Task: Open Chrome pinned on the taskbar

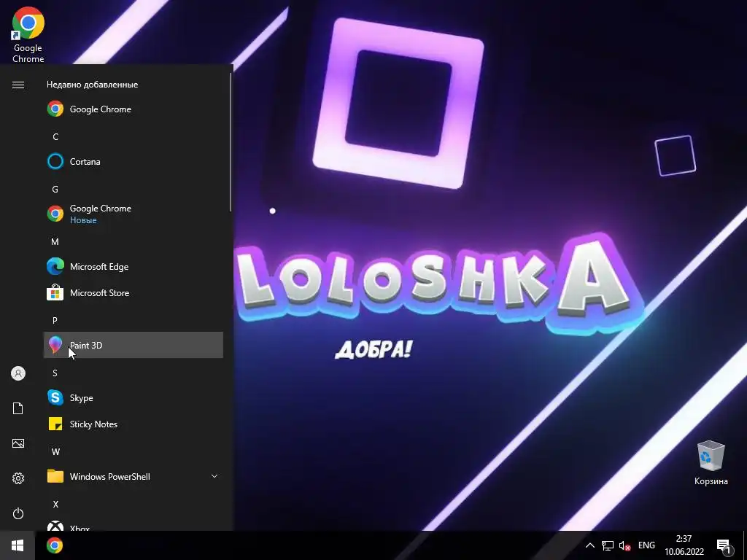Action: pyautogui.click(x=55, y=545)
